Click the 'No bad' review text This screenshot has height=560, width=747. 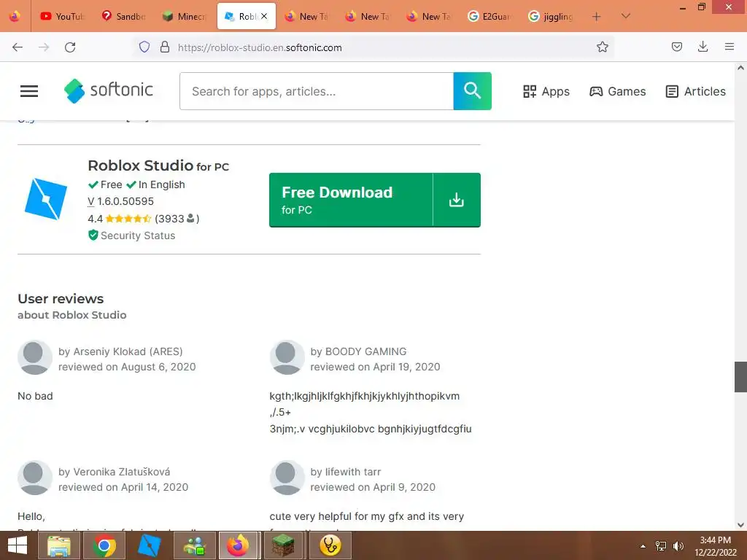(35, 396)
